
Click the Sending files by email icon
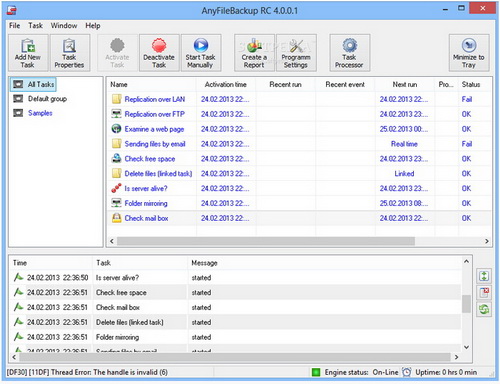pos(116,144)
